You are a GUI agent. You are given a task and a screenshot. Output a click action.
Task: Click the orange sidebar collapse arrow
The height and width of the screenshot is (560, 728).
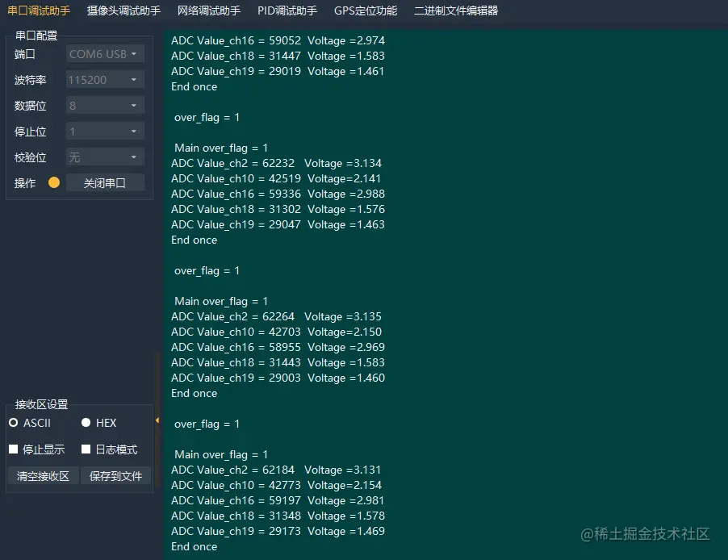coord(157,420)
